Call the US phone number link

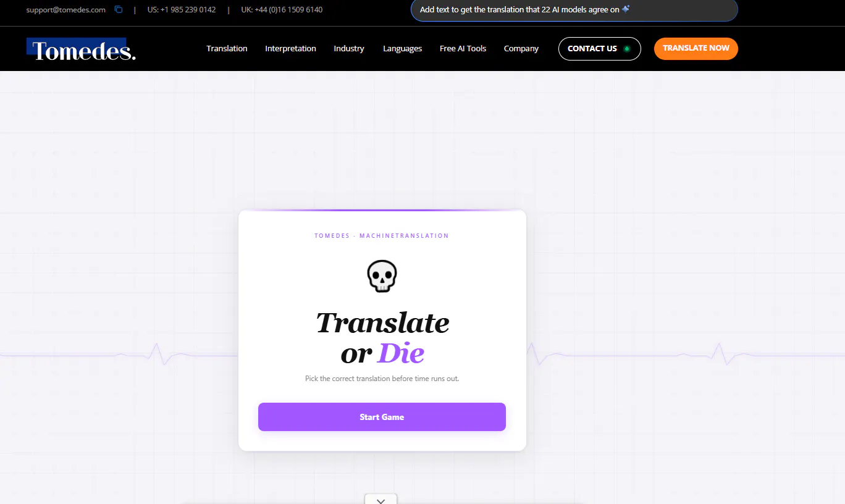[182, 10]
